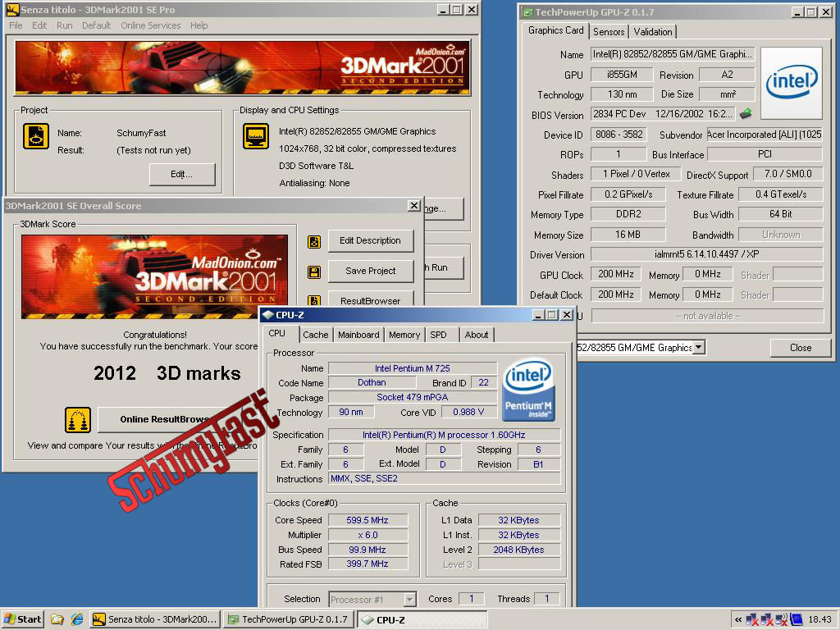Click the Intel Pentium M logo in CPU-Z

pyautogui.click(x=529, y=390)
